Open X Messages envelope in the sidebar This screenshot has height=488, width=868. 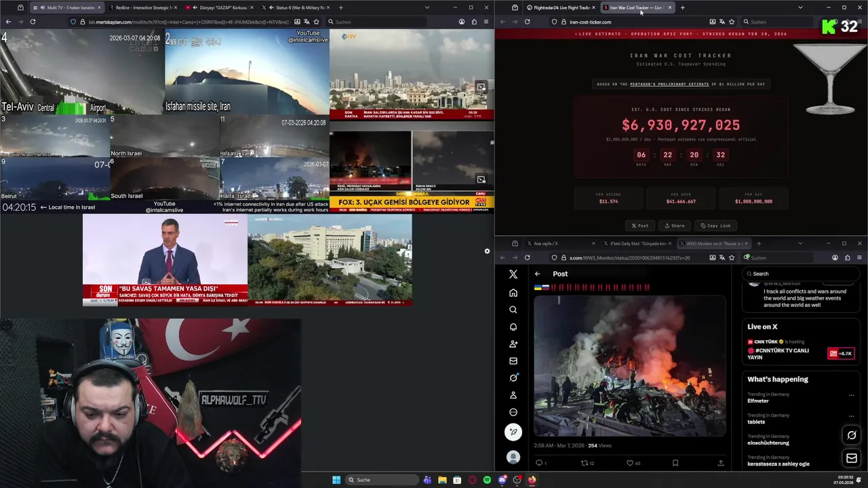[513, 361]
